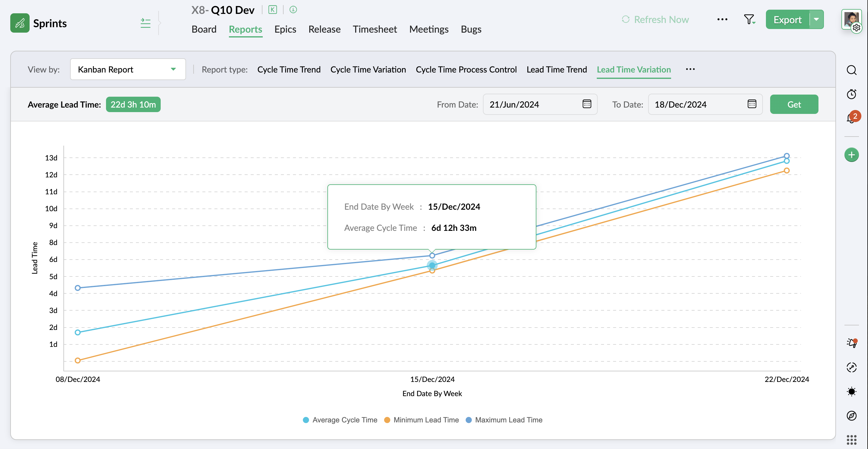The width and height of the screenshot is (868, 449).
Task: Select Cycle Time Variation report type
Action: coord(368,69)
